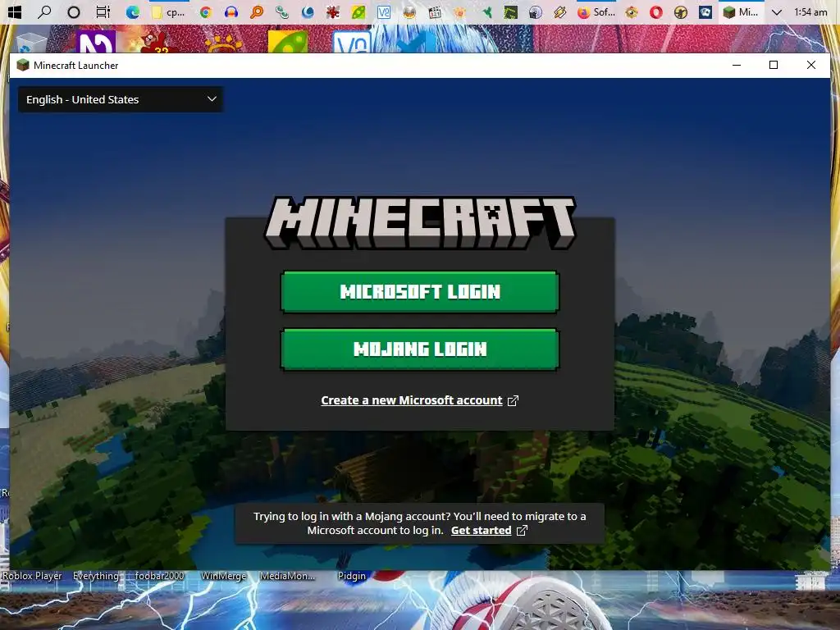Select the WinMerge desktop shortcut label
This screenshot has width=840, height=630.
[224, 576]
